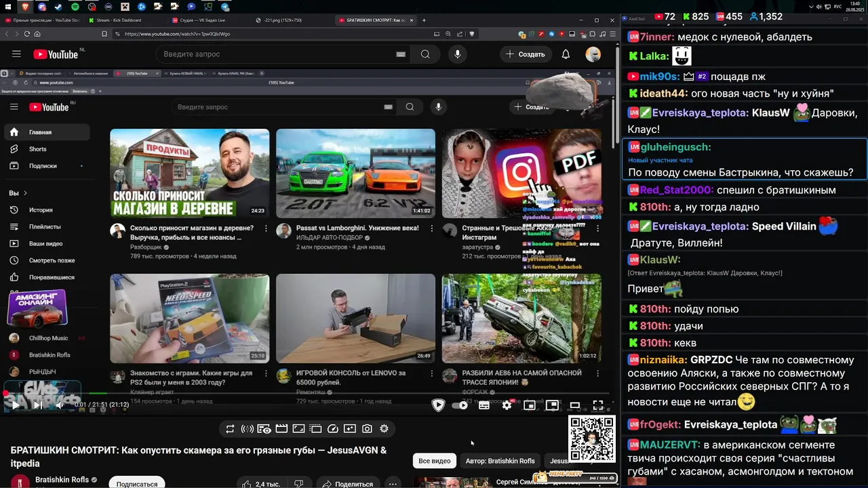Open player settings gear

point(507,405)
